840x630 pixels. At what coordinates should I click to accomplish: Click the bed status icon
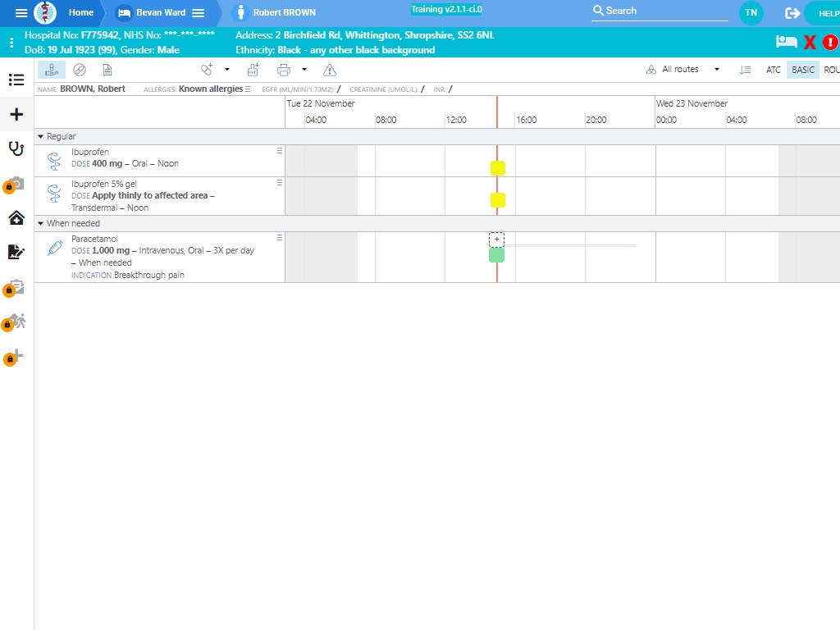[x=787, y=42]
